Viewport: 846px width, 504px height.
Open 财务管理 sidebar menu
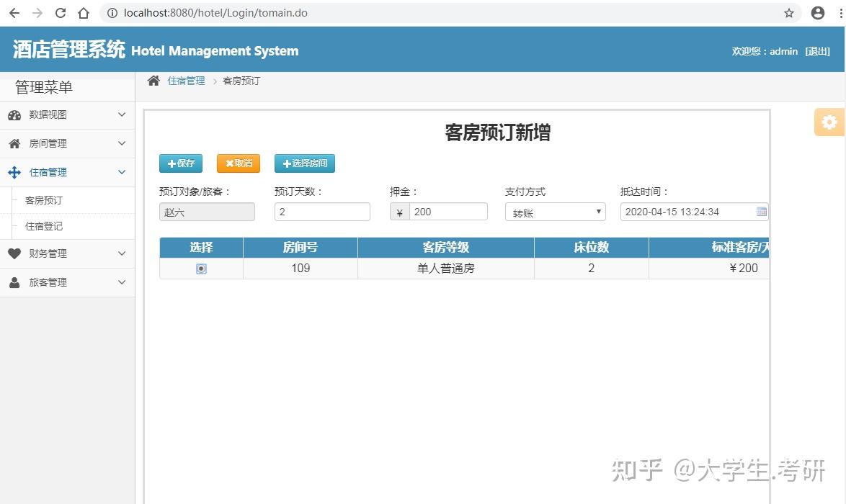tap(68, 253)
